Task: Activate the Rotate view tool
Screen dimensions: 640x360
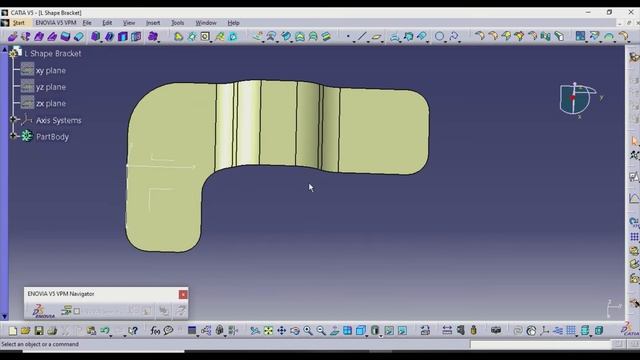Action: pos(295,331)
